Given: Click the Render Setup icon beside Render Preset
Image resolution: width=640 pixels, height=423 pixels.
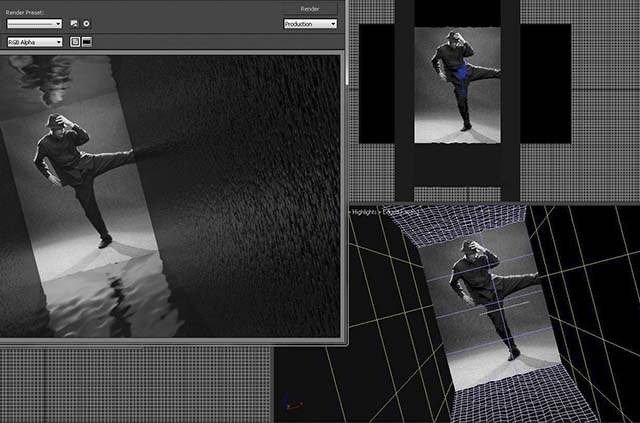Looking at the screenshot, I should [x=74, y=23].
